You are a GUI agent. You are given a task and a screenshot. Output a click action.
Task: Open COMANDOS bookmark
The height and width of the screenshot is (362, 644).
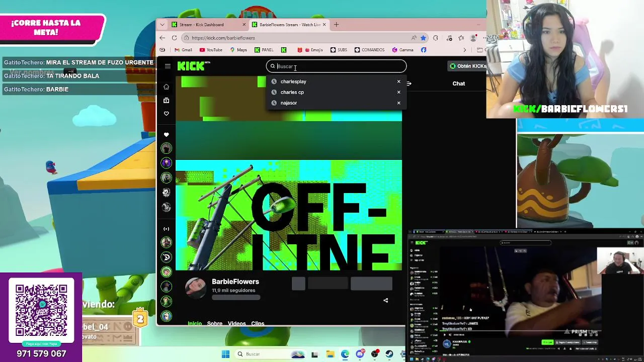pos(369,50)
